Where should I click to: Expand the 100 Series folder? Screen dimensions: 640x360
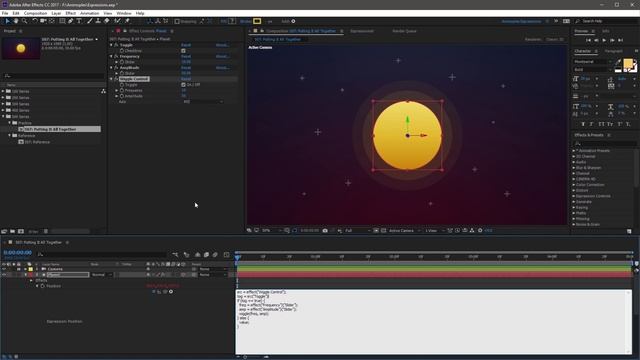pyautogui.click(x=3, y=91)
